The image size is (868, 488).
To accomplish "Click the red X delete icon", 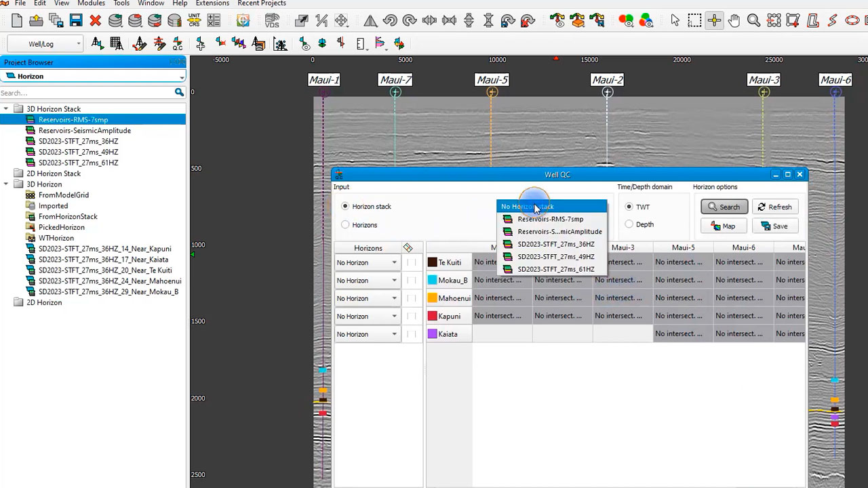I will pos(95,21).
